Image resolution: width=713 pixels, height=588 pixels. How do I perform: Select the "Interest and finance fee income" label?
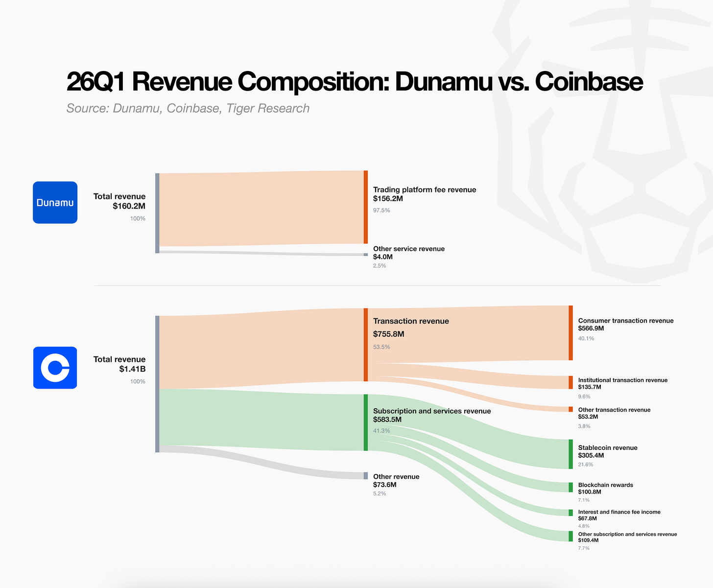tap(619, 512)
